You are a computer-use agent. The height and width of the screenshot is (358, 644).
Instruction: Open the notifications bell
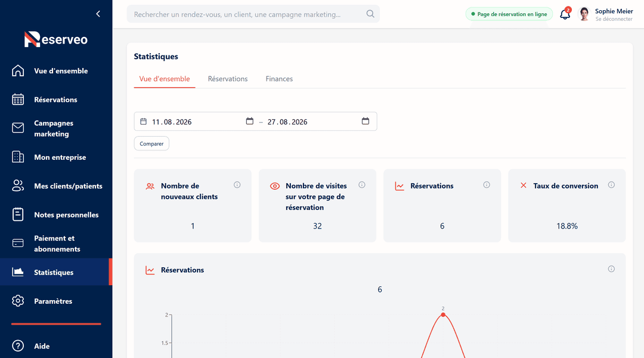click(565, 14)
